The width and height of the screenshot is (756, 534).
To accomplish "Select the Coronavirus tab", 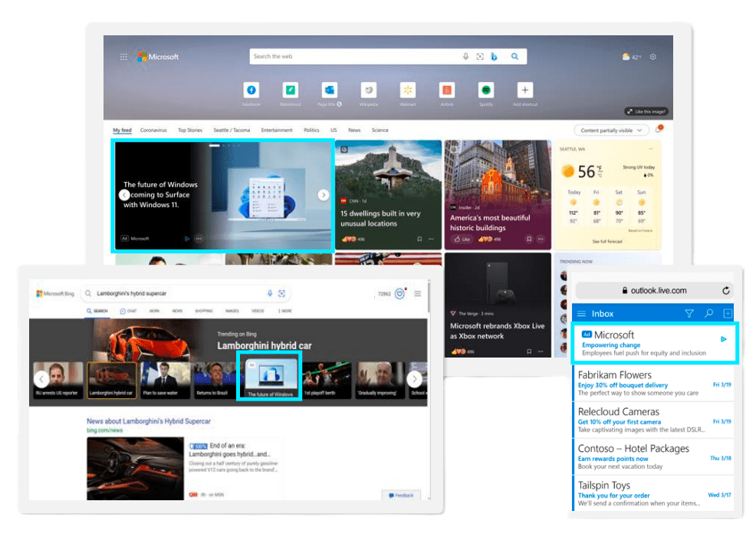I will pyautogui.click(x=153, y=130).
